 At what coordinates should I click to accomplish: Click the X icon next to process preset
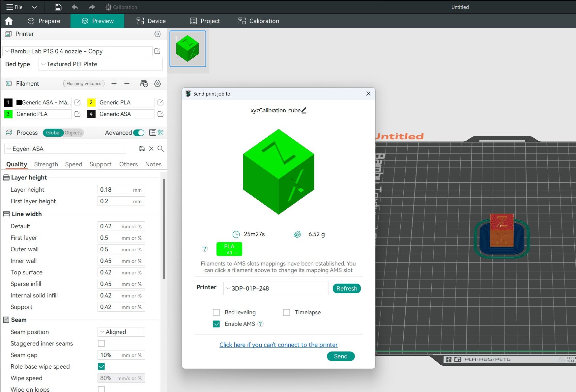pos(151,149)
